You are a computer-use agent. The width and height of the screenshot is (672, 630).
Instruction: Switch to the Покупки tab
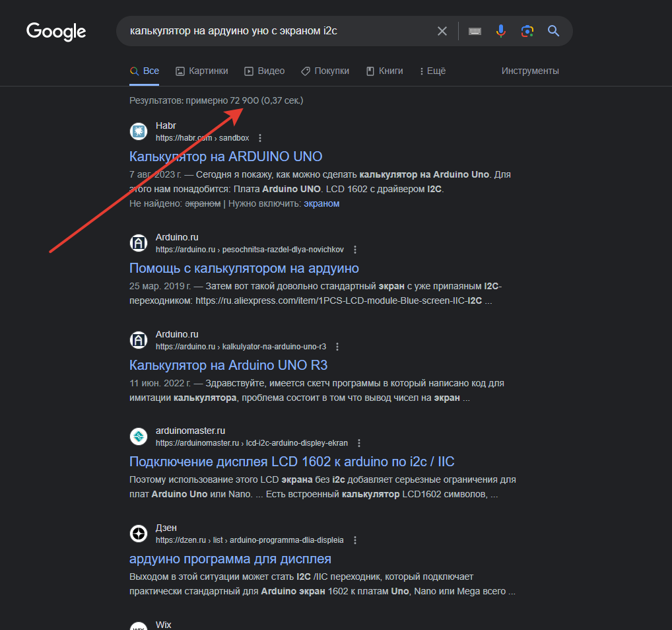[x=325, y=71]
